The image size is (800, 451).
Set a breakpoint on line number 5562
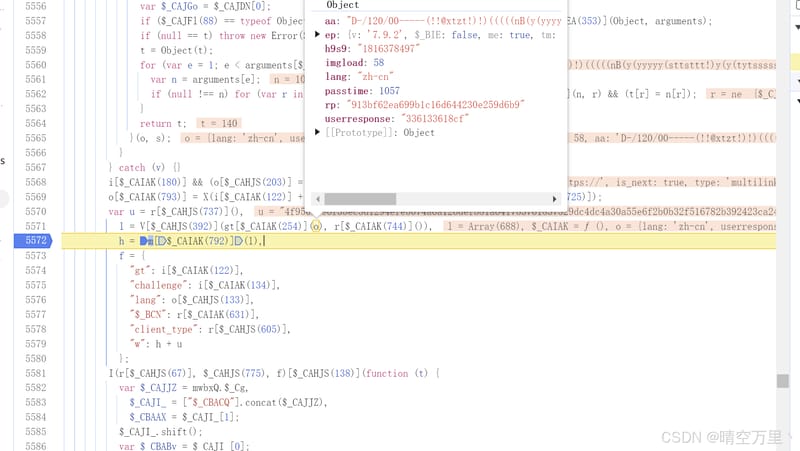(36, 94)
